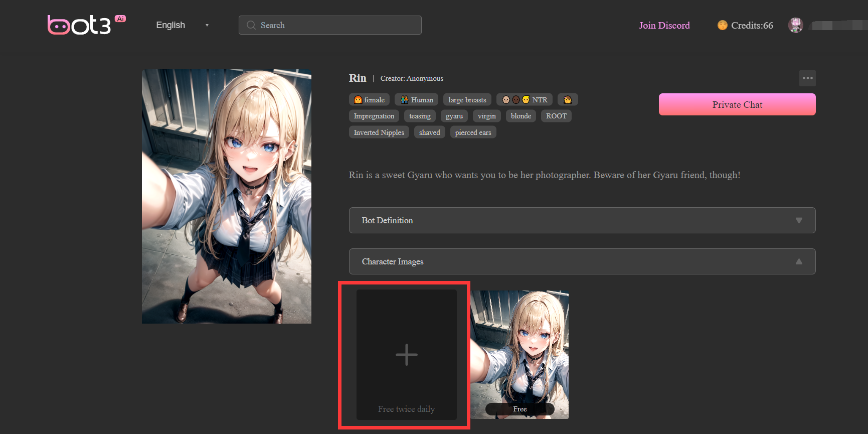
Task: Click the plus icon to generate image
Action: 407,355
